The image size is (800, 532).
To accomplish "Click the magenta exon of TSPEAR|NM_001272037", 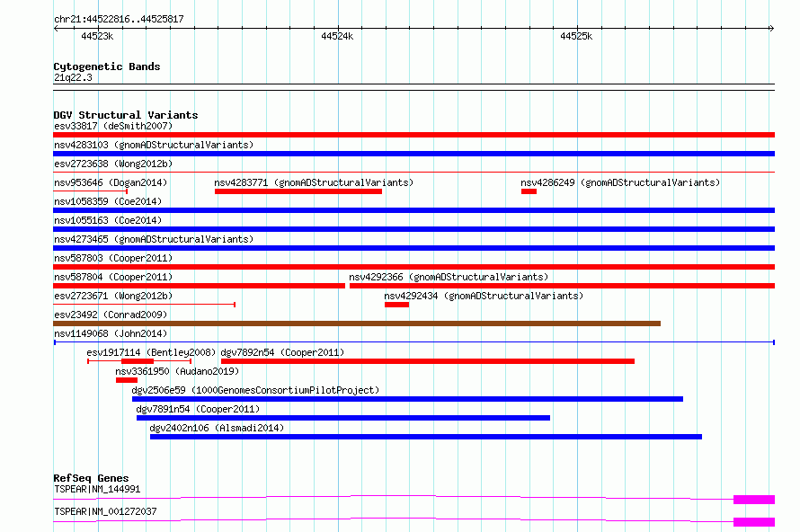I will tap(754, 522).
